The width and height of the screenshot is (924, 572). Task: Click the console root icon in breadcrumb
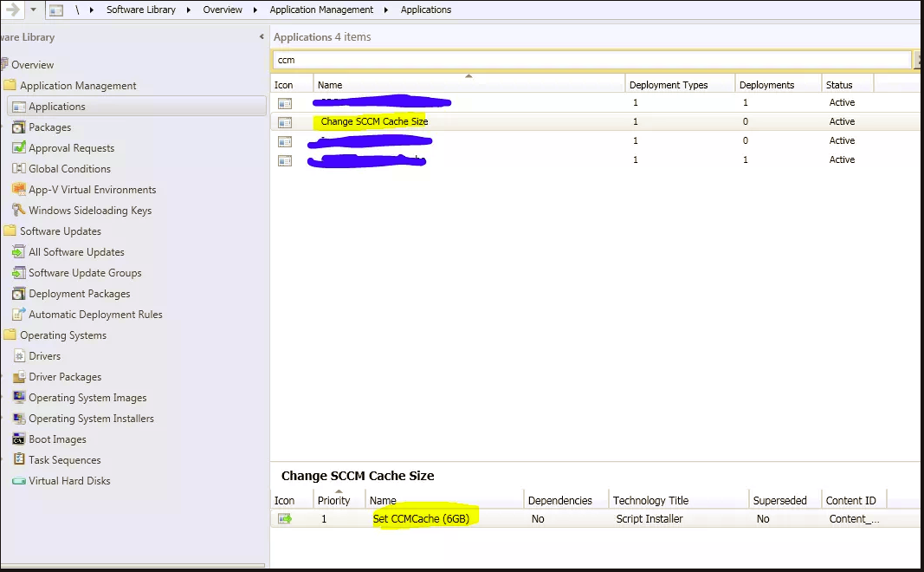click(x=56, y=10)
